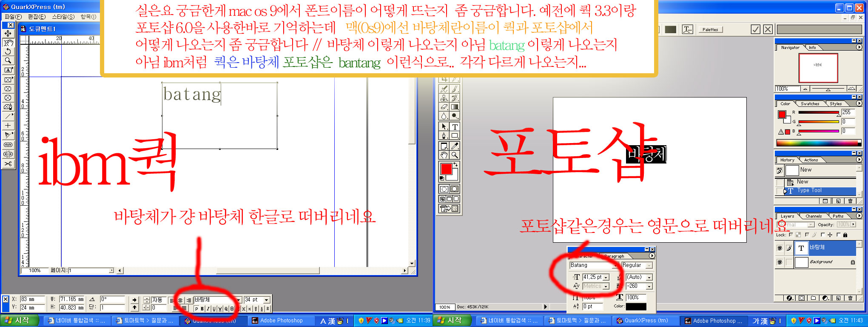Image resolution: width=868 pixels, height=327 pixels.
Task: Switch to the Channels tab
Action: coord(813,216)
